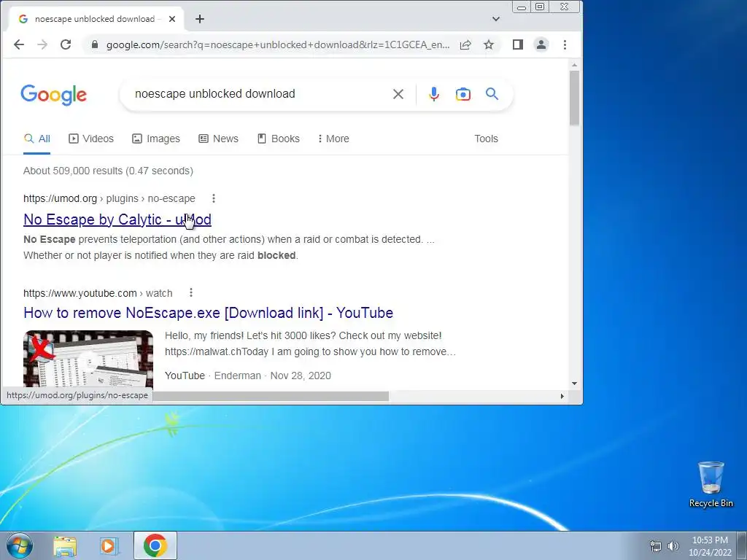Click Show desktop button
This screenshot has width=747, height=560.
pos(742,545)
